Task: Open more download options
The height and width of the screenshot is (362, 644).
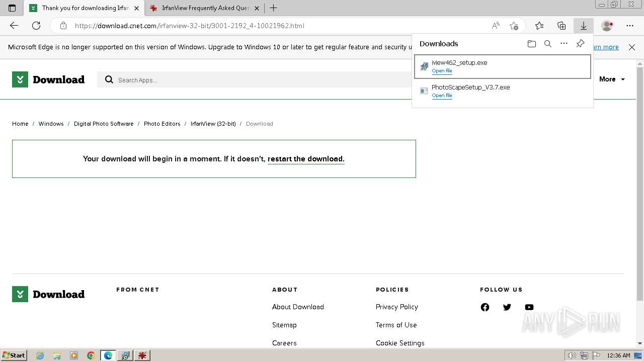Action: 564,44
